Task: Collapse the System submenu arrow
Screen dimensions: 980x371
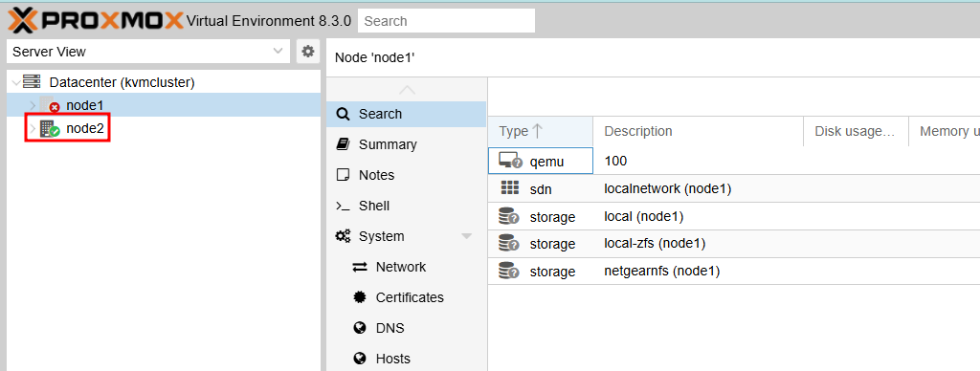Action: [x=466, y=236]
